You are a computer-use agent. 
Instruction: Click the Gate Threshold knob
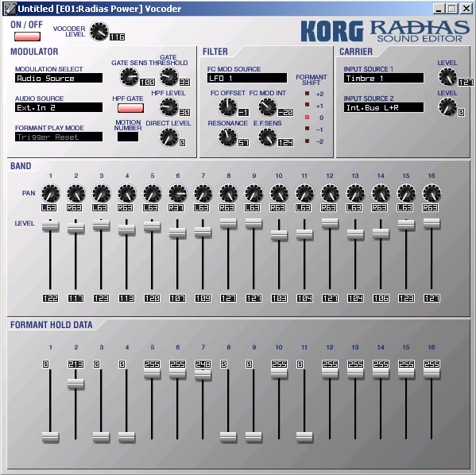pos(168,76)
